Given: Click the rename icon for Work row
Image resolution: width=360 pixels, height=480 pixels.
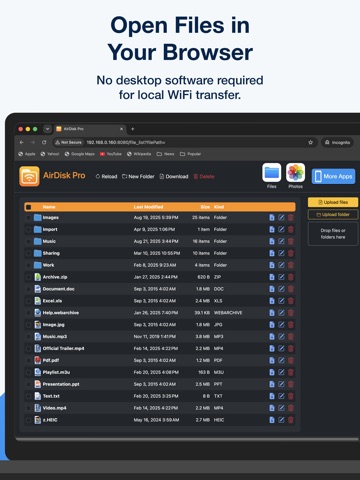Looking at the screenshot, I should (281, 265).
